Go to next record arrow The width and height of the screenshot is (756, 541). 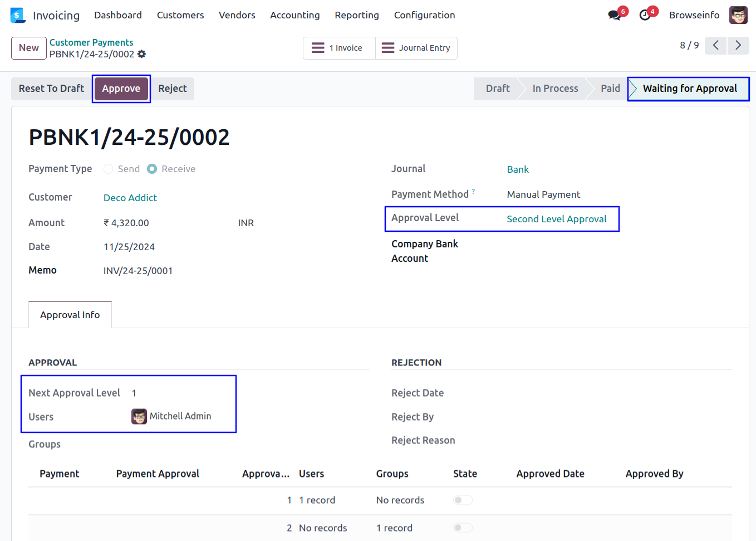738,46
